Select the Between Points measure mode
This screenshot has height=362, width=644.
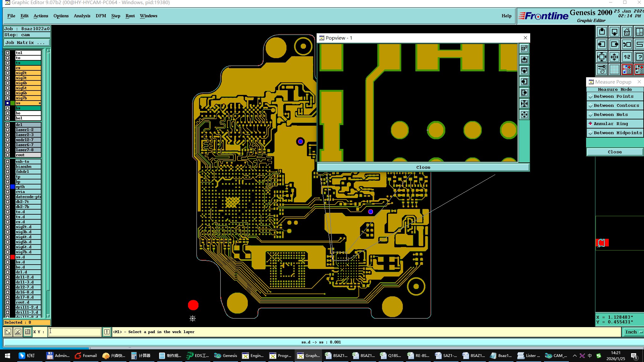(x=613, y=96)
